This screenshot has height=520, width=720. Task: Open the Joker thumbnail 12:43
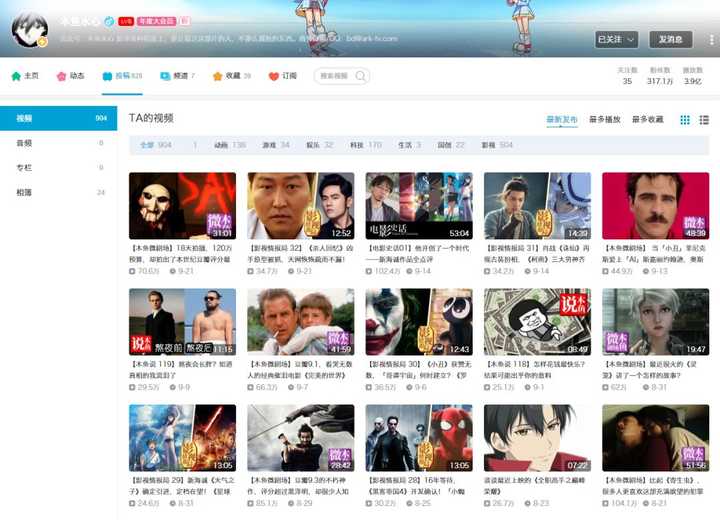tap(419, 322)
